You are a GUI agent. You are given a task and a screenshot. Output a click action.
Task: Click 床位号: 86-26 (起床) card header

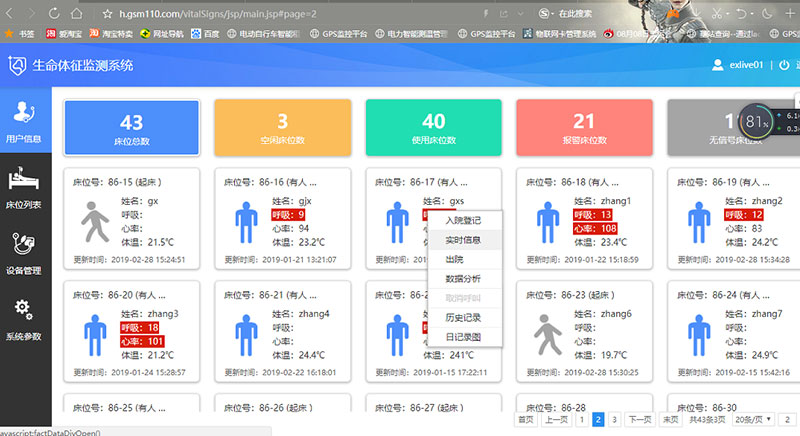(269, 408)
